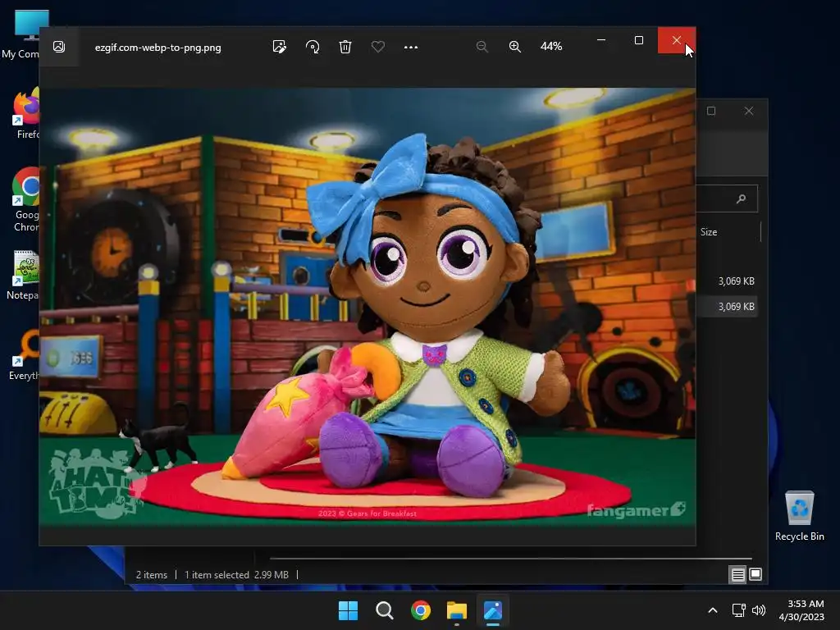Maximize the Photos window
This screenshot has height=630, width=840.
[x=638, y=40]
